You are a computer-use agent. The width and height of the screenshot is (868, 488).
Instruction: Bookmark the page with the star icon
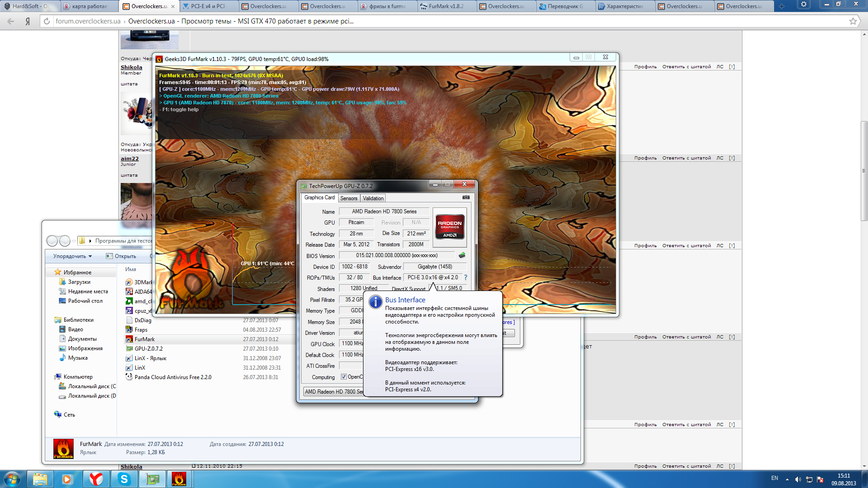853,21
